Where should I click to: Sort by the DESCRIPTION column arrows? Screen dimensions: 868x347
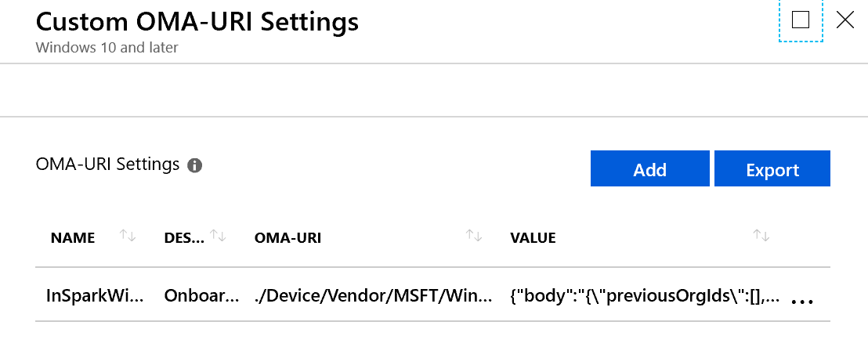tap(219, 236)
